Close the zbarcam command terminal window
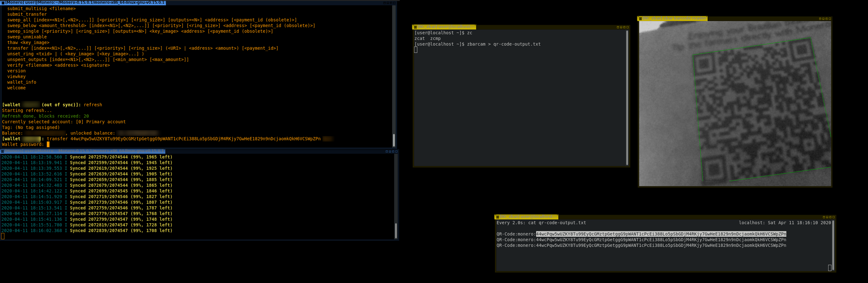Image resolution: width=868 pixels, height=283 pixels. 627,27
